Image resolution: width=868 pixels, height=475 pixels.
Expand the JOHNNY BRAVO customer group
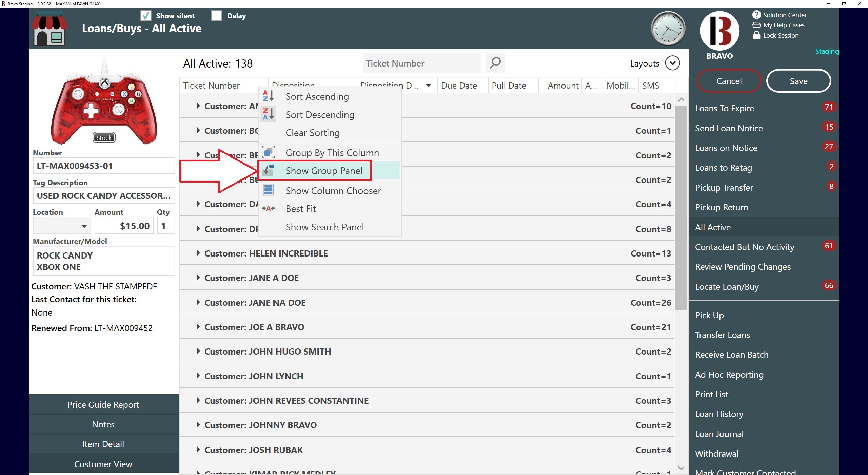pyautogui.click(x=198, y=425)
